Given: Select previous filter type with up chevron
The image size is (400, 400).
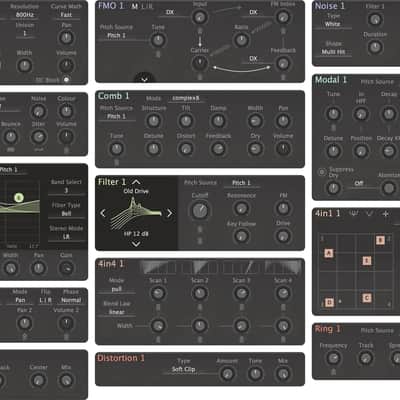Looking at the screenshot, I should click(x=136, y=182).
